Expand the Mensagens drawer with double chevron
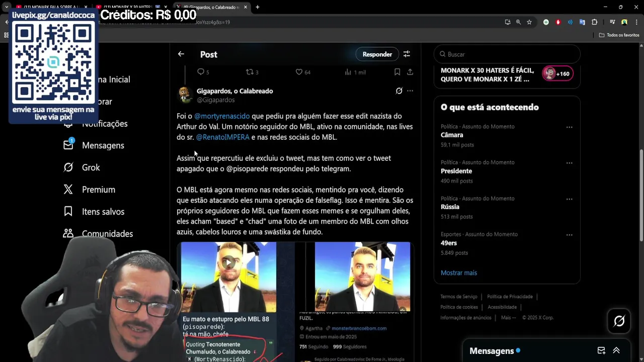 [616, 350]
